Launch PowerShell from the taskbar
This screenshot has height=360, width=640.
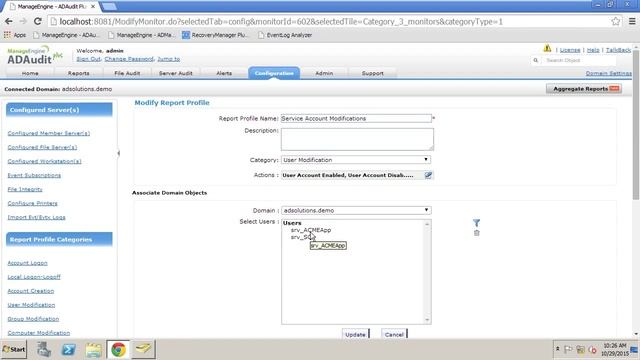click(68, 350)
